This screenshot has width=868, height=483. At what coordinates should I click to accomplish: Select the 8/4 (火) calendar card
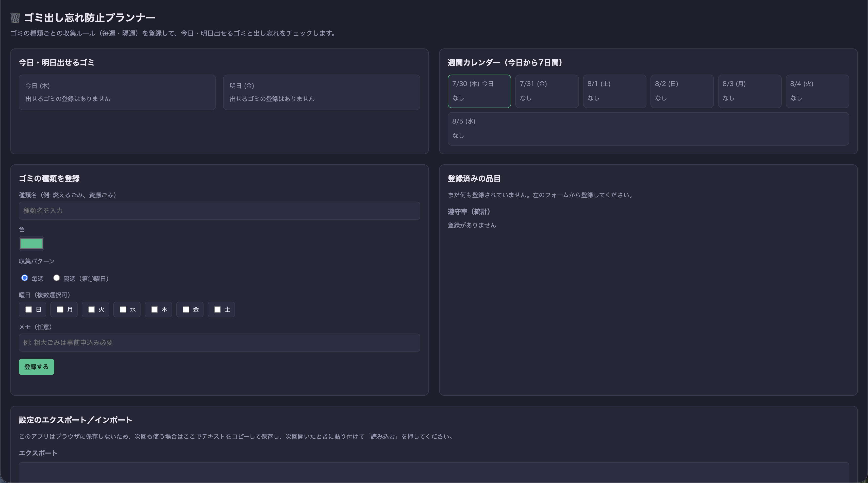coord(817,91)
